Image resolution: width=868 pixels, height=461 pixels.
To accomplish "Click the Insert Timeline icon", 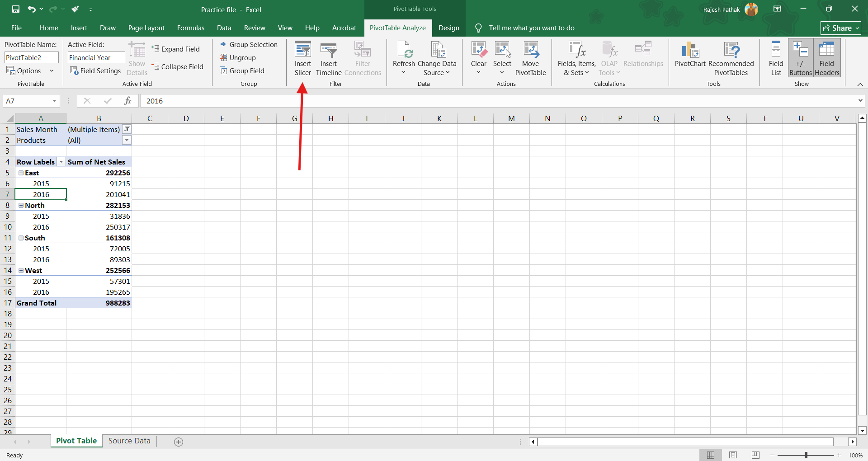I will (x=329, y=51).
